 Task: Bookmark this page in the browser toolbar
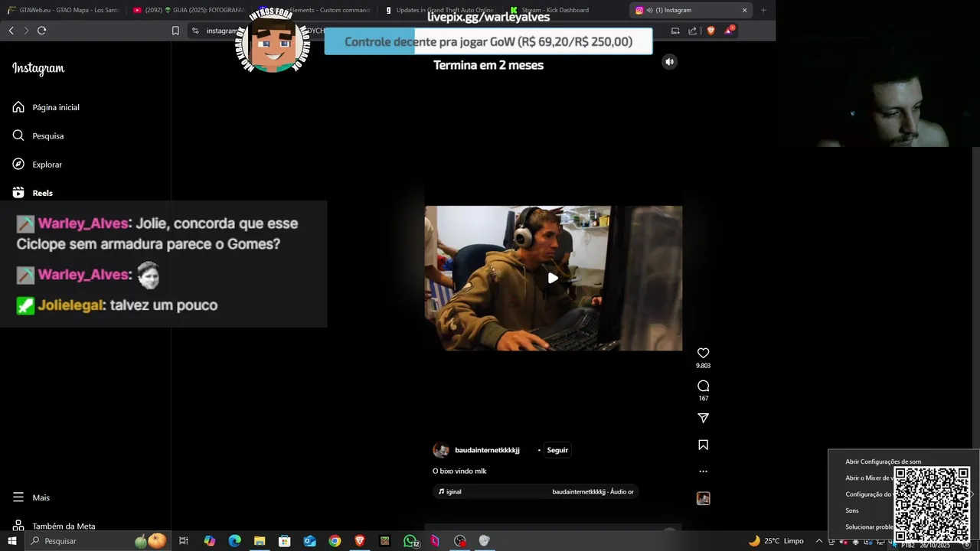(x=175, y=31)
